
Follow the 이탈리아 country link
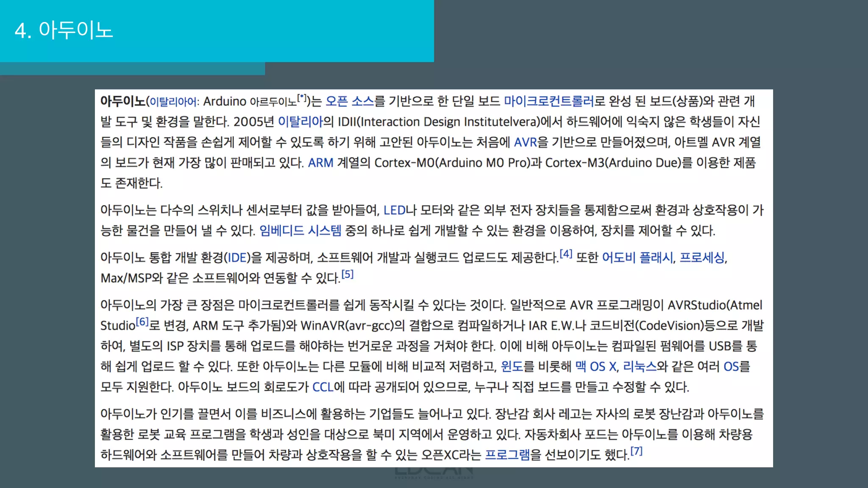(x=300, y=122)
